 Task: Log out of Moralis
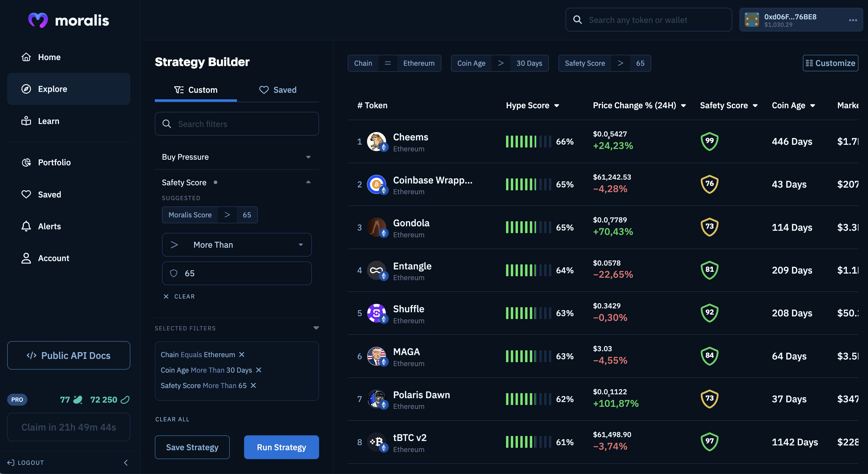26,463
